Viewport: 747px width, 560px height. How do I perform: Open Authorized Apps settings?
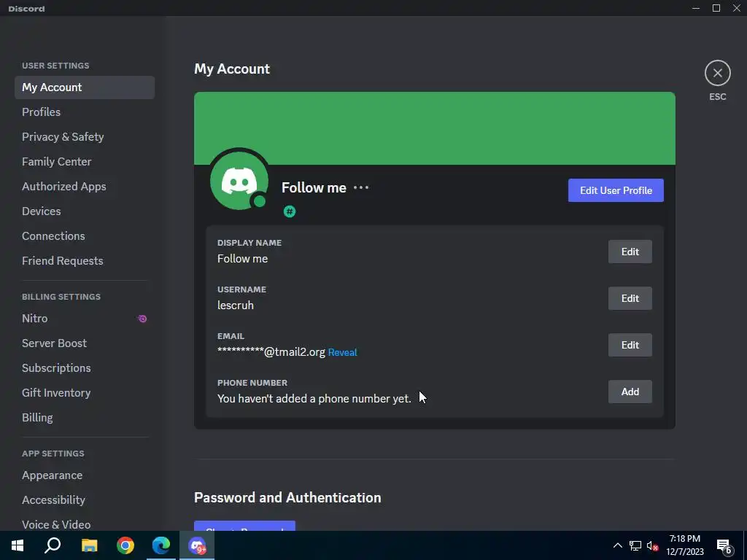tap(85, 186)
